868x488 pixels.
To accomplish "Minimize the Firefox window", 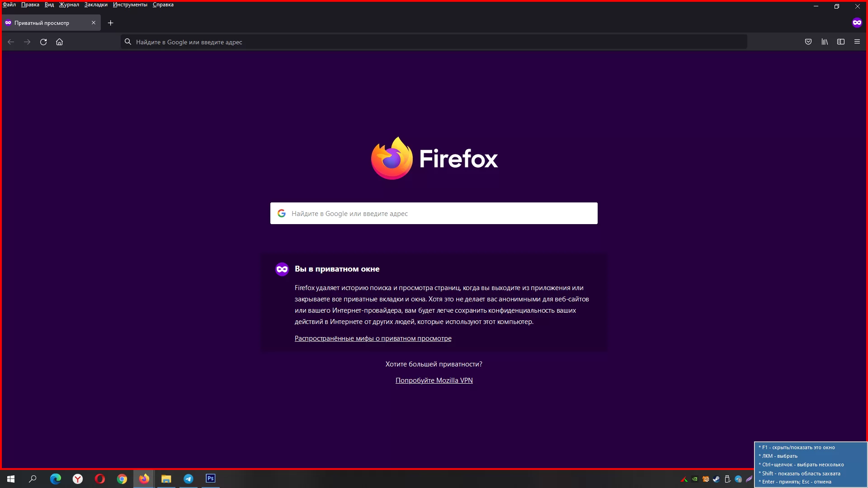I will [816, 6].
